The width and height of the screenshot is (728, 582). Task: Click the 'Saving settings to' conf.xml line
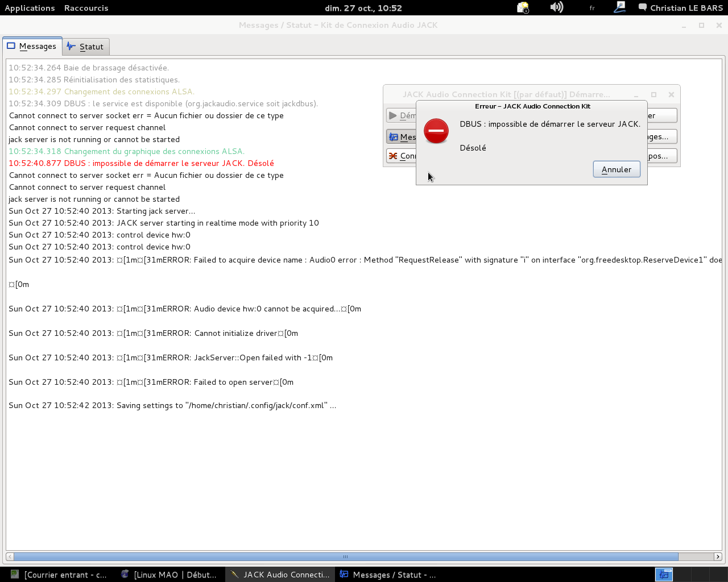click(172, 405)
